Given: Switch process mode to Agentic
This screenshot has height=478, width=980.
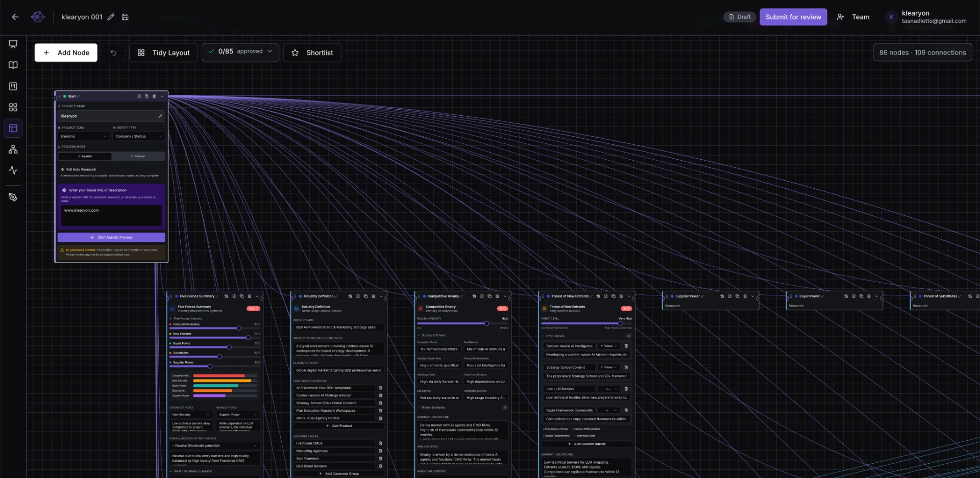Looking at the screenshot, I should tap(85, 157).
